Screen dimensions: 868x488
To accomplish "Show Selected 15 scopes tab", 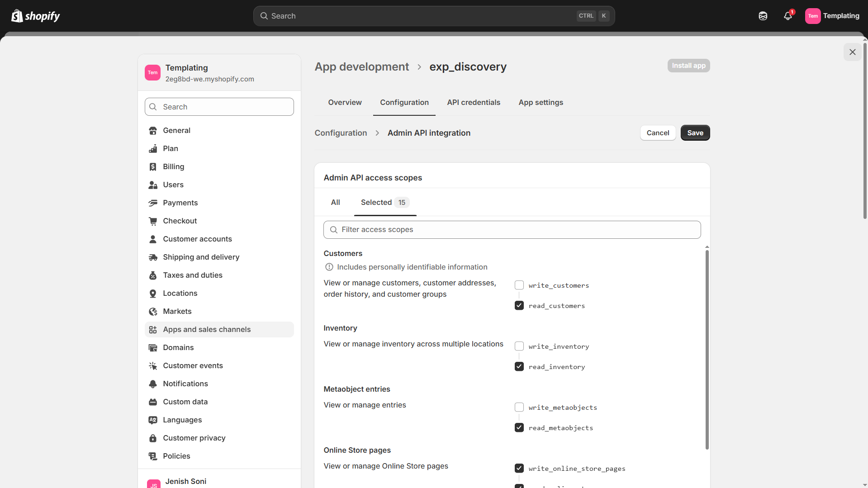I will click(x=385, y=203).
